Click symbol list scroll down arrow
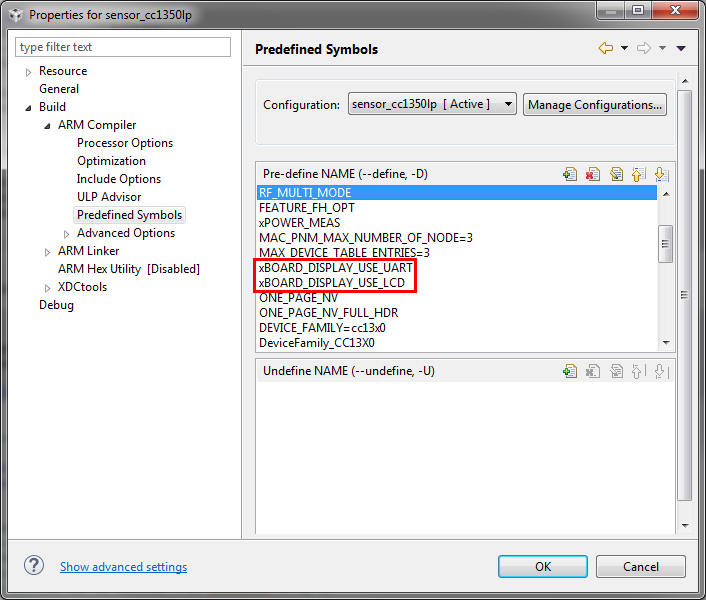 coord(666,343)
